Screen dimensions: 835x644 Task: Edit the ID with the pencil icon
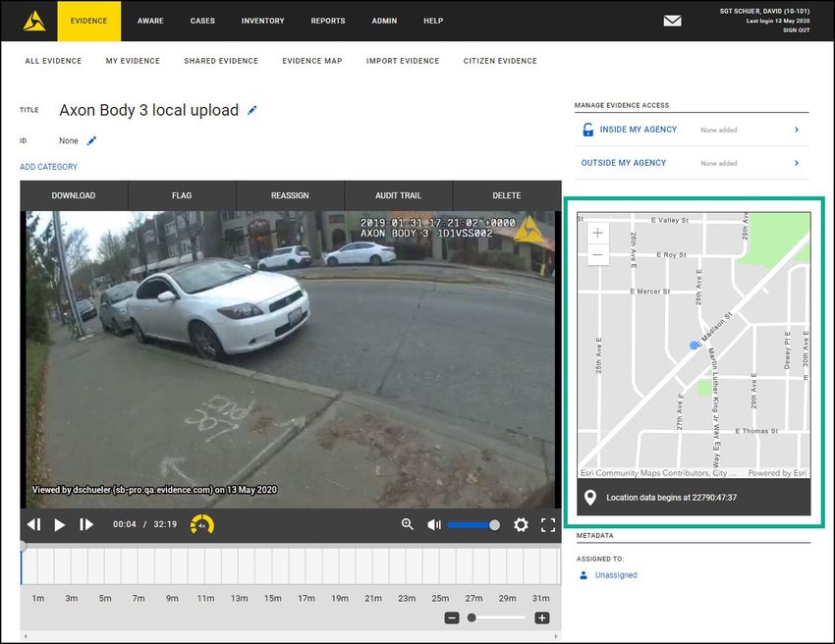tap(91, 141)
